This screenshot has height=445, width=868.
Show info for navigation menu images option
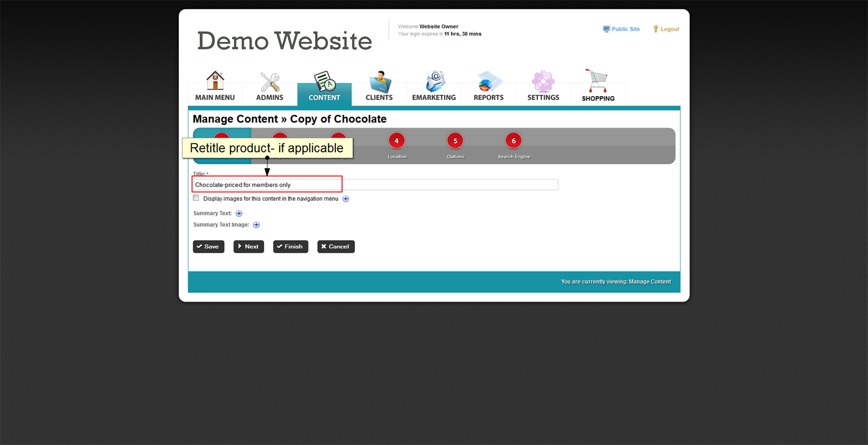[346, 199]
